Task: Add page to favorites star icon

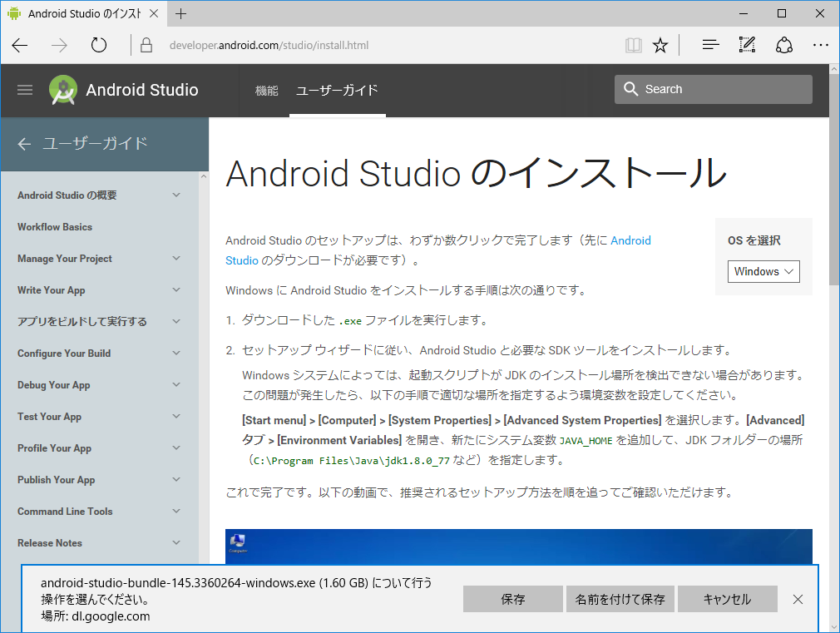Action: click(660, 46)
